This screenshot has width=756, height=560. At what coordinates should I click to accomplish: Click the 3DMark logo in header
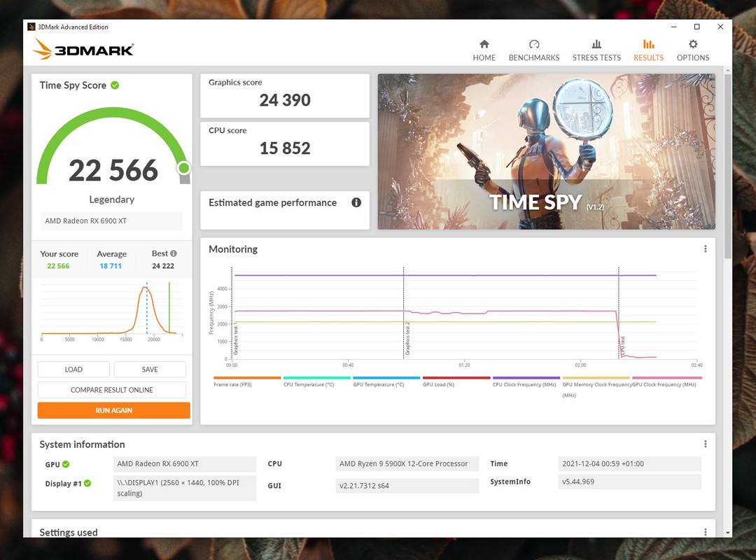coord(83,50)
